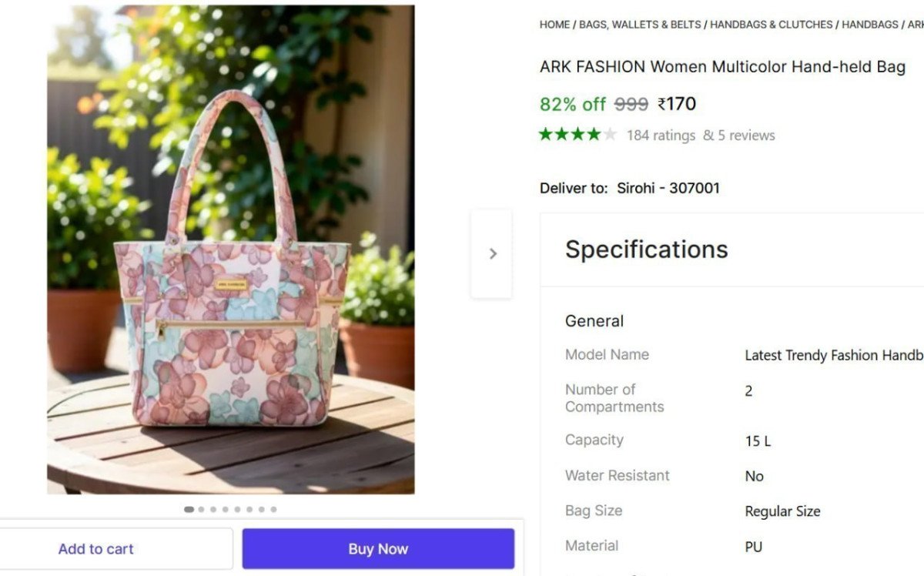Click the first star in the rating

pyautogui.click(x=544, y=133)
